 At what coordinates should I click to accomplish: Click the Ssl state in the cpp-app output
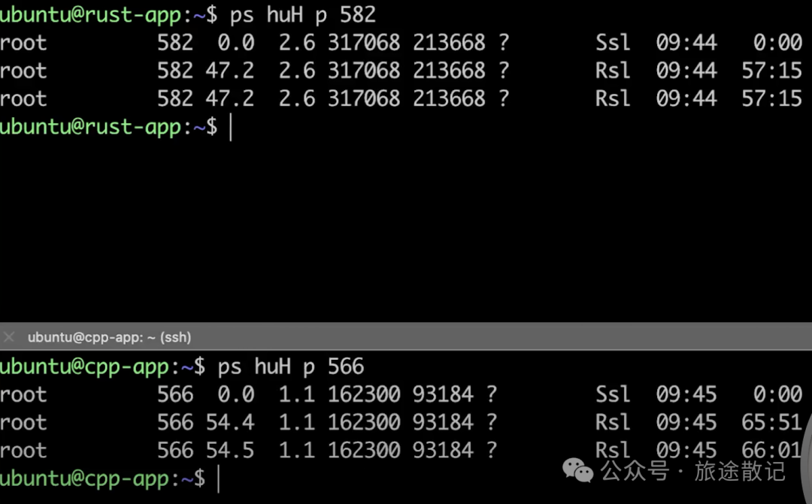(614, 395)
